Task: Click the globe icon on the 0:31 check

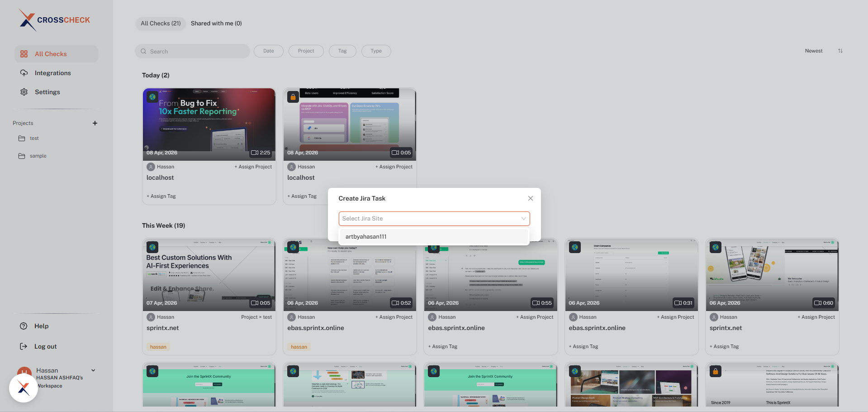Action: [x=575, y=247]
